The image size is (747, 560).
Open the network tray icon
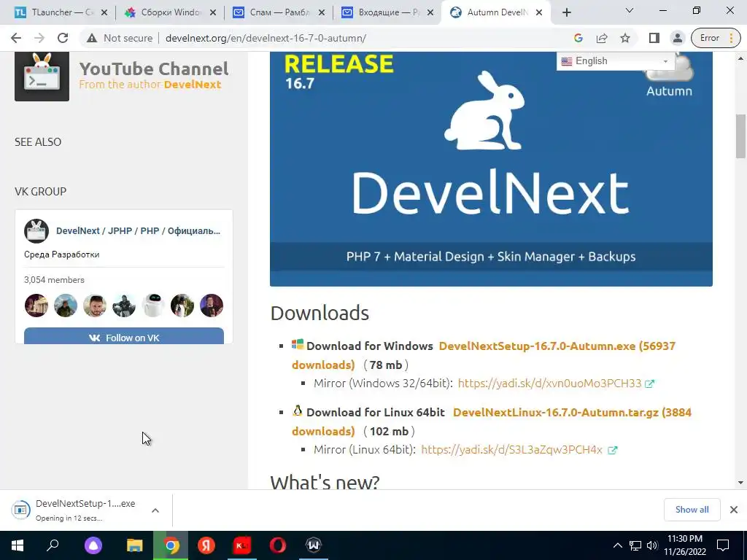(x=635, y=545)
